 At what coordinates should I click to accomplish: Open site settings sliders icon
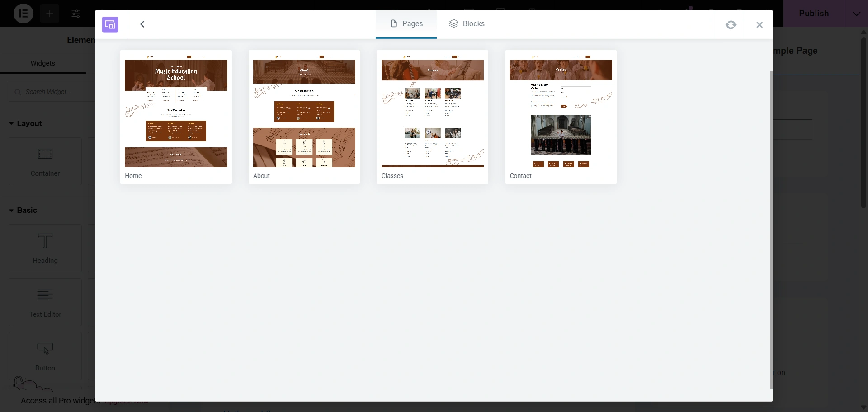tap(76, 14)
